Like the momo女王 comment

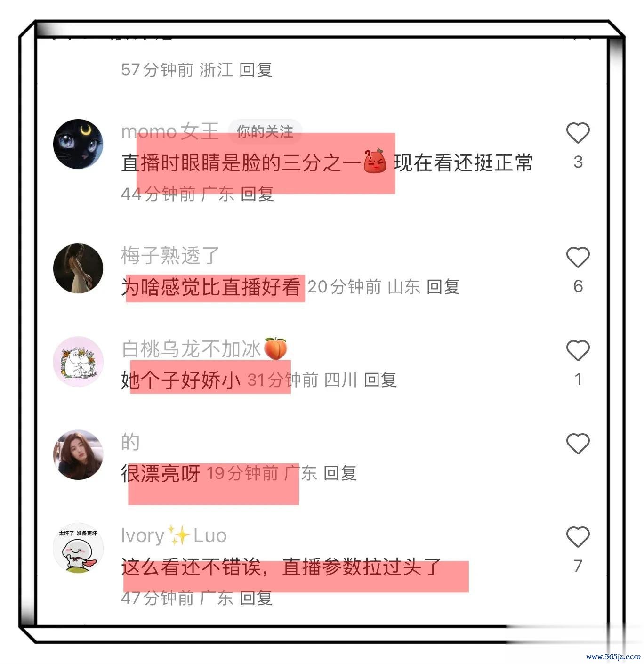[x=578, y=133]
